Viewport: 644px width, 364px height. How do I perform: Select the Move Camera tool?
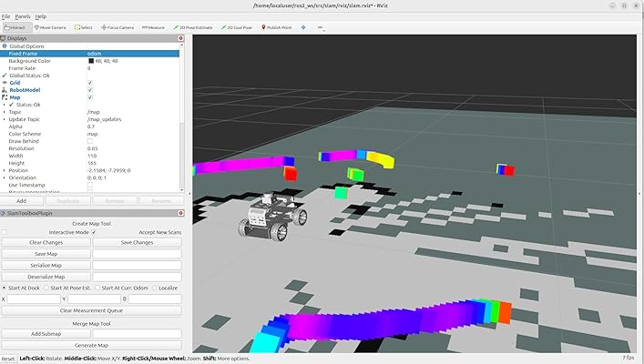tap(49, 27)
